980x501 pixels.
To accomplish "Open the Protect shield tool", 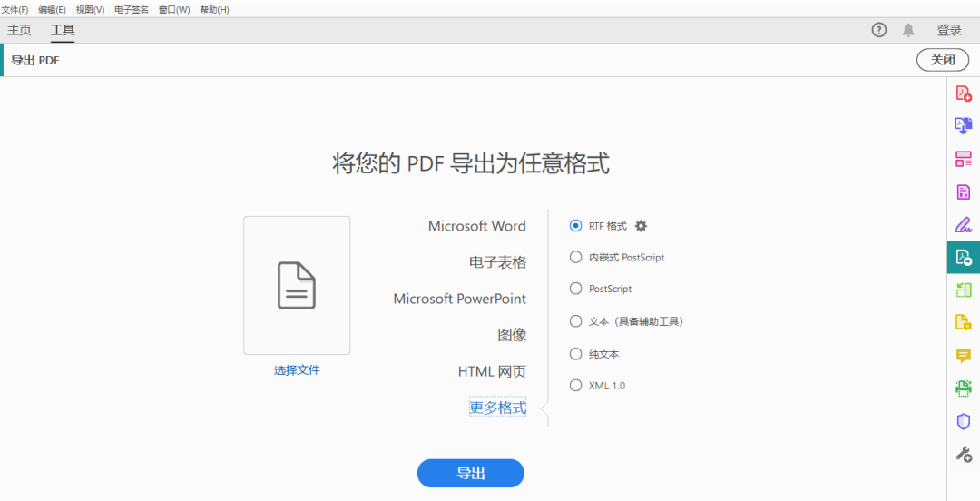I will pyautogui.click(x=963, y=421).
